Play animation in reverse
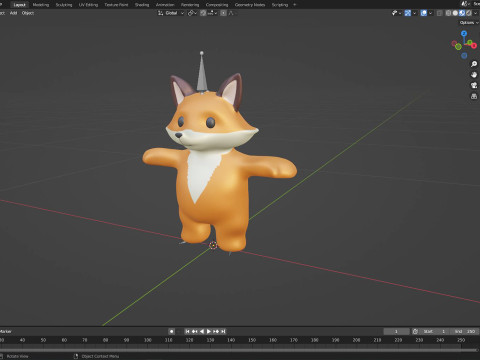Viewport: 480px width, 360px height. pos(201,331)
